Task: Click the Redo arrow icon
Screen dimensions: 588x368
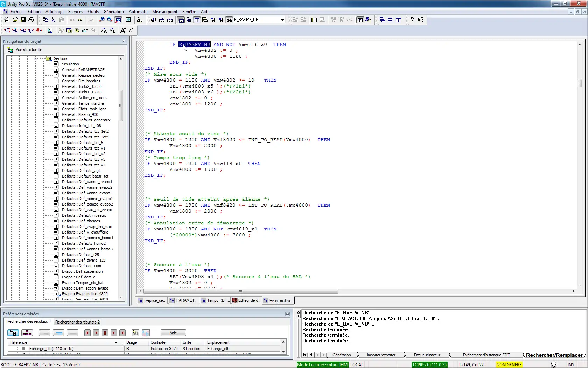Action: click(x=80, y=20)
